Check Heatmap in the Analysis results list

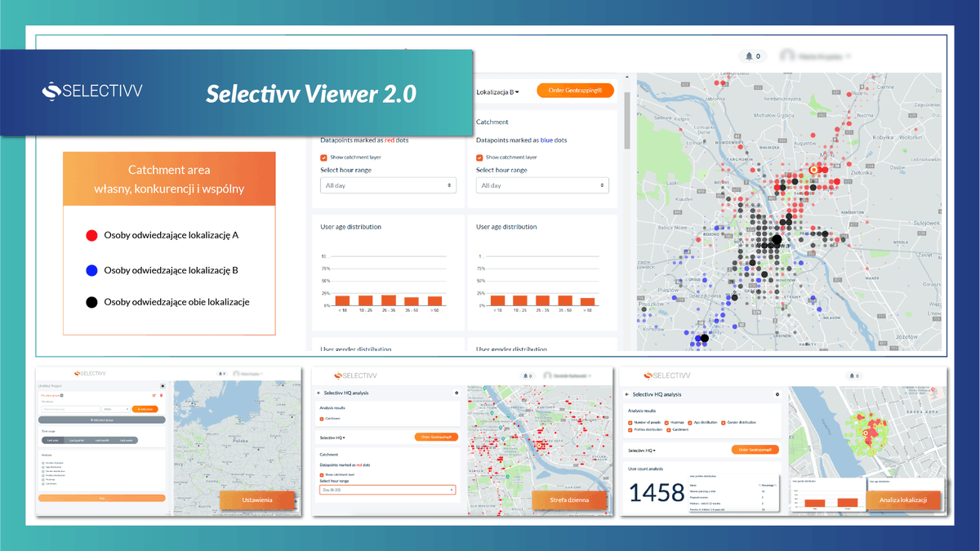(x=666, y=422)
